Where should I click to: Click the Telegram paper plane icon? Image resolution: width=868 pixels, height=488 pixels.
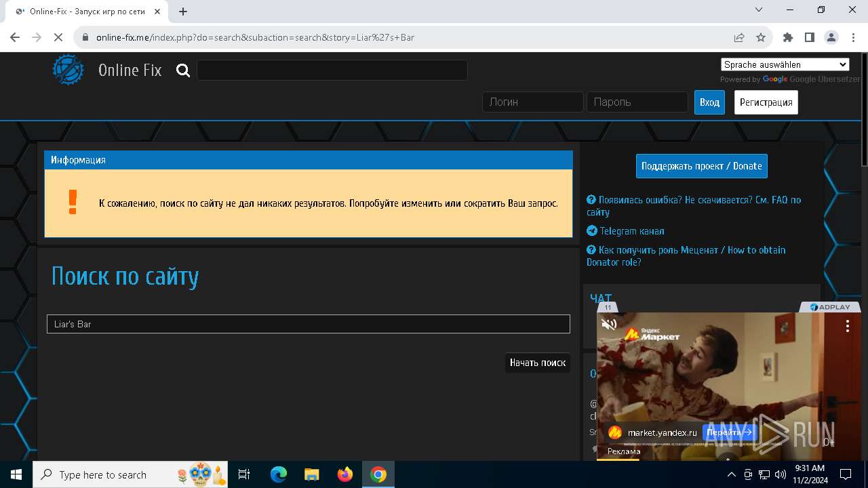pos(592,231)
